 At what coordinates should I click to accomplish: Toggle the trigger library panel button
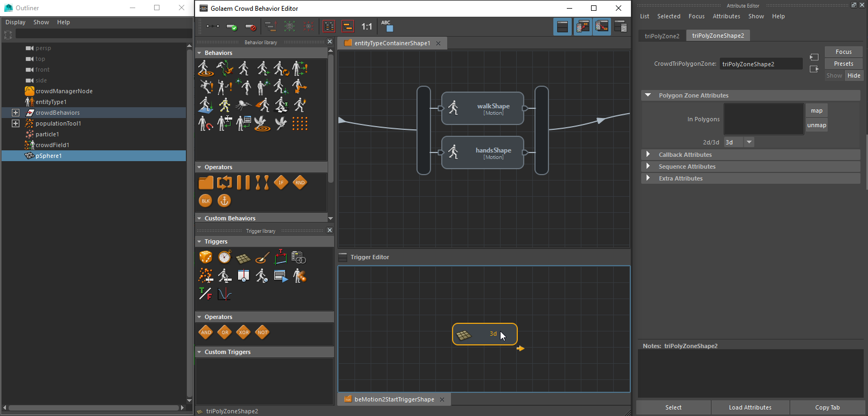coord(602,26)
